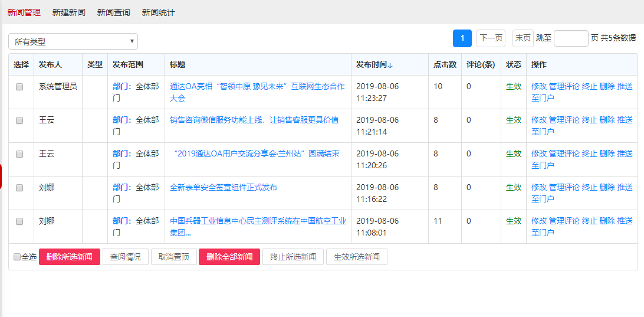This screenshot has width=644, height=317.
Task: Open the 所有类型 type dropdown
Action: tap(73, 41)
